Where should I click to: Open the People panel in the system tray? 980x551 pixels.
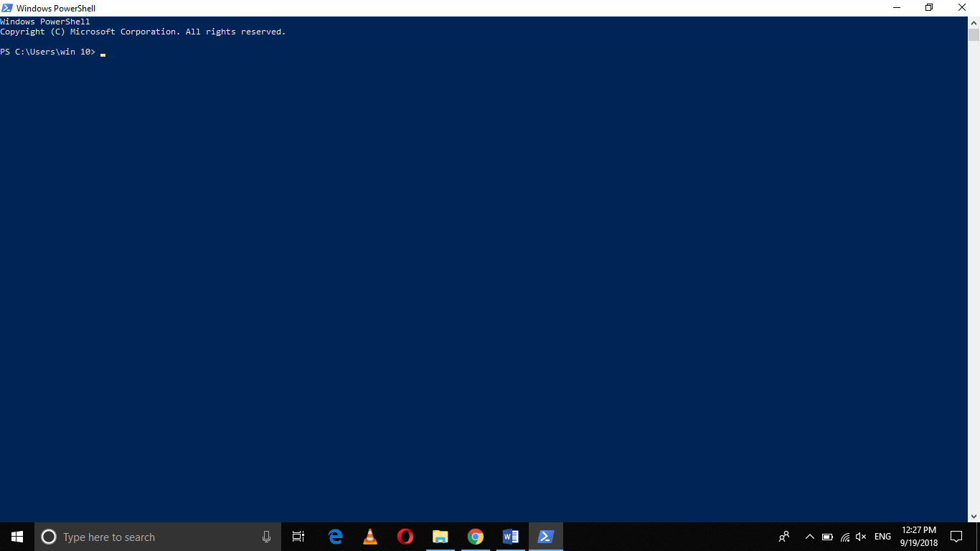784,536
